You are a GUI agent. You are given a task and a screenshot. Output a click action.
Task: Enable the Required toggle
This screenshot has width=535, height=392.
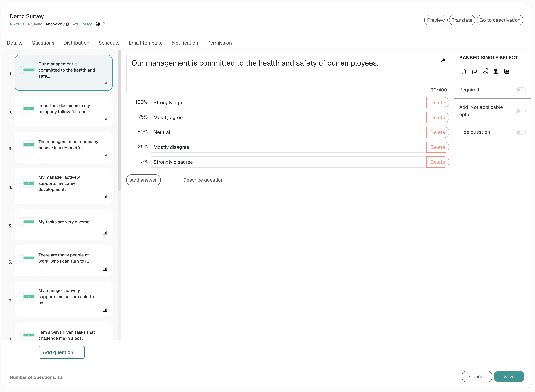coord(520,90)
